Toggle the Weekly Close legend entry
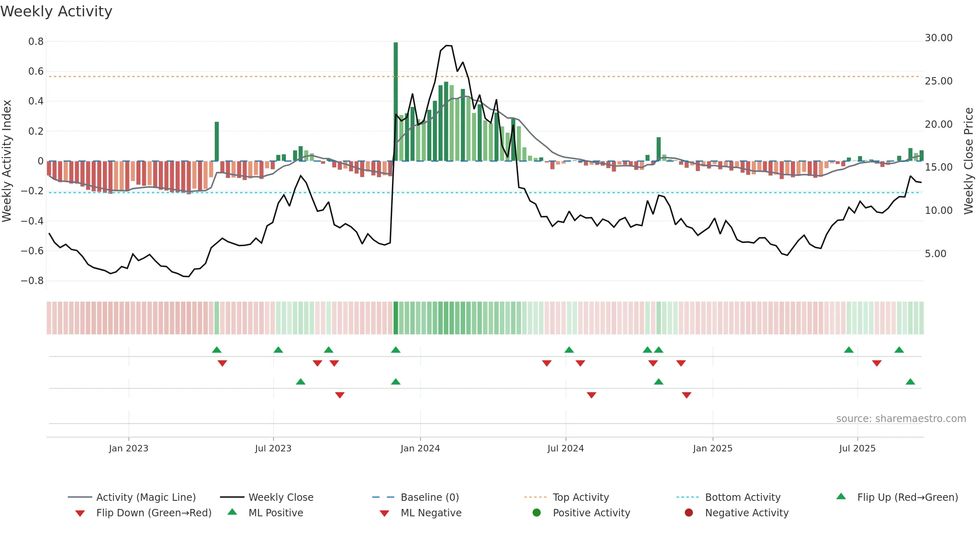The image size is (980, 551). coord(267,497)
